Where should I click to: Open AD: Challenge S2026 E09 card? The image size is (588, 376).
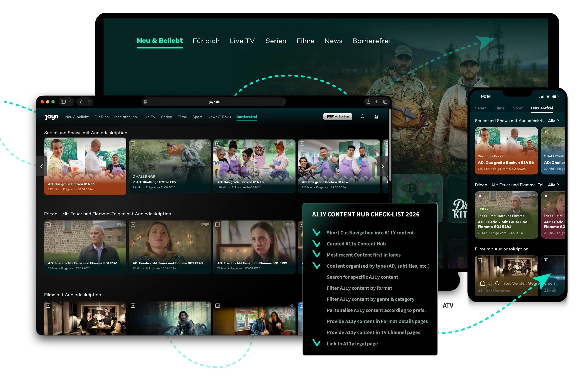pyautogui.click(x=169, y=166)
